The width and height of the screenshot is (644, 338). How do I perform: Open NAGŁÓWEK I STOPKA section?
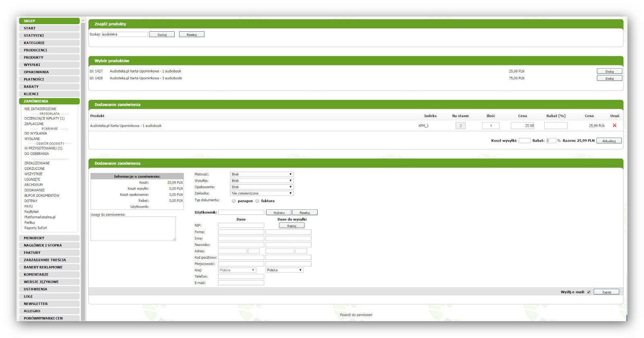(49, 245)
